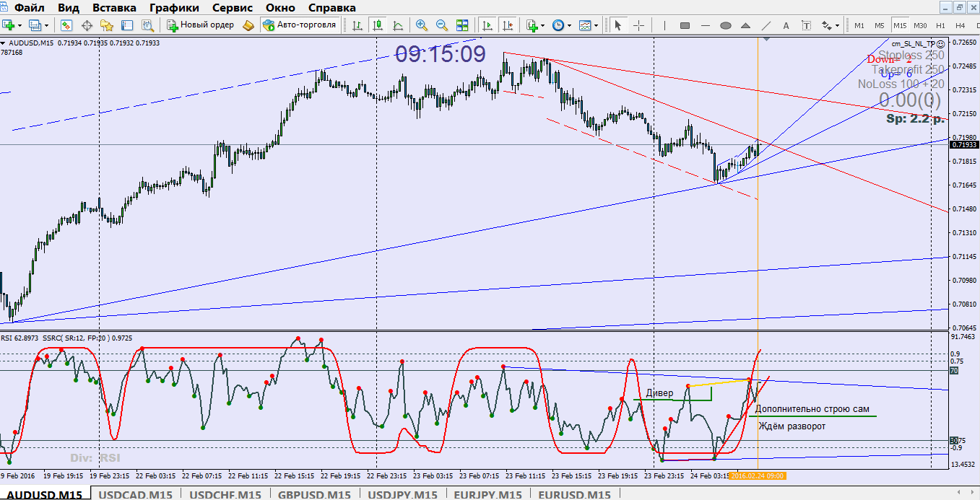Select the AUDUSD.M15 chart tab
The image size is (980, 500).
pyautogui.click(x=45, y=494)
